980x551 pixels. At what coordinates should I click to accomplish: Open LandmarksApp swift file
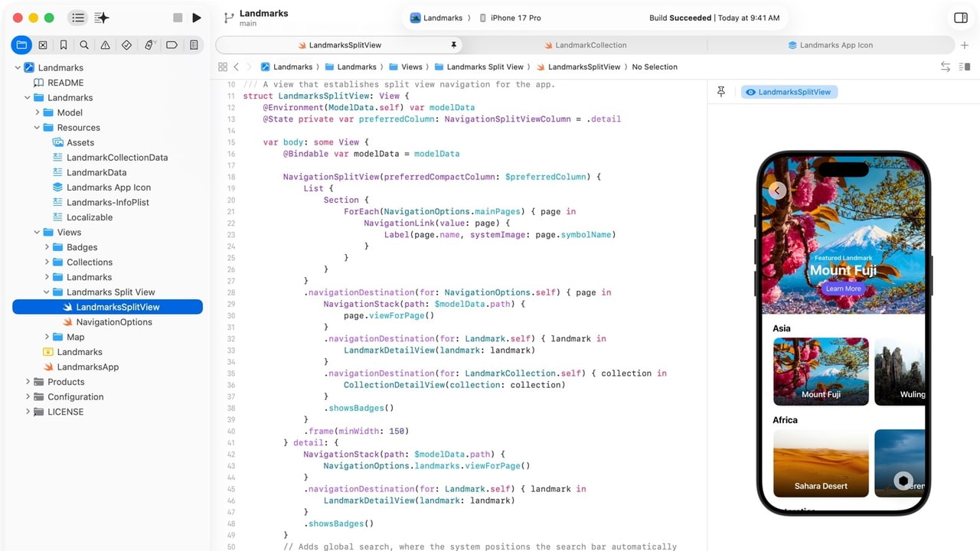click(x=80, y=367)
